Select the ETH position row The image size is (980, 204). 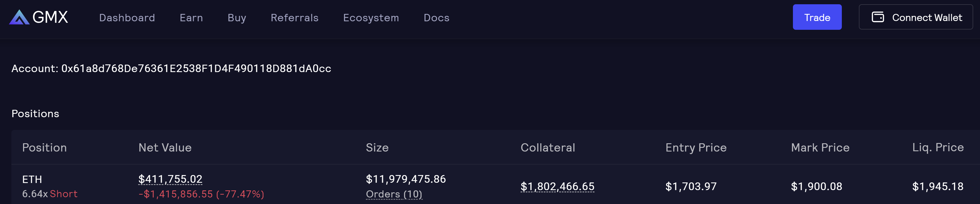[32, 179]
